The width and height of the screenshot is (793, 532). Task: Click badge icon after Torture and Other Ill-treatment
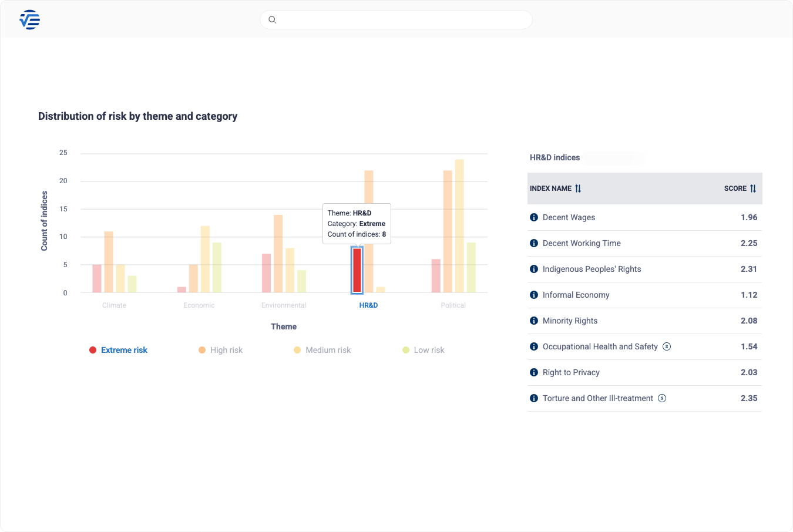click(662, 398)
